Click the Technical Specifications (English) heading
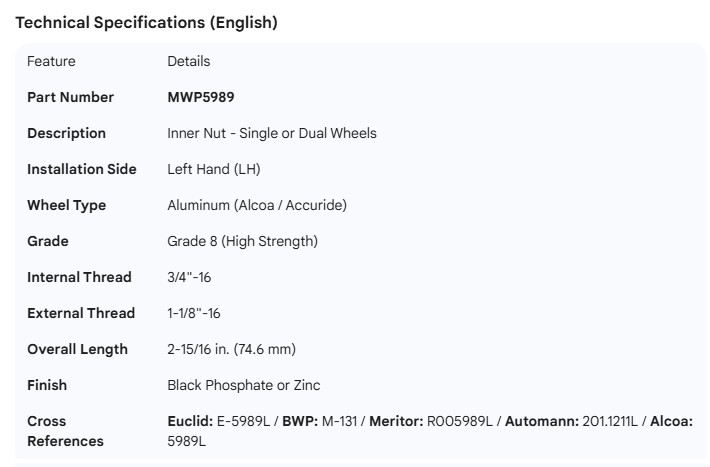 coord(147,22)
